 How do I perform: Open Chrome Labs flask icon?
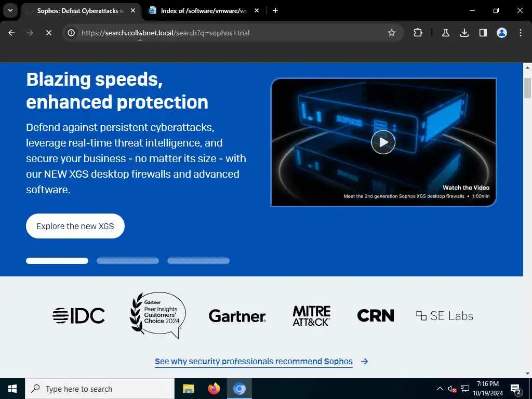point(445,33)
